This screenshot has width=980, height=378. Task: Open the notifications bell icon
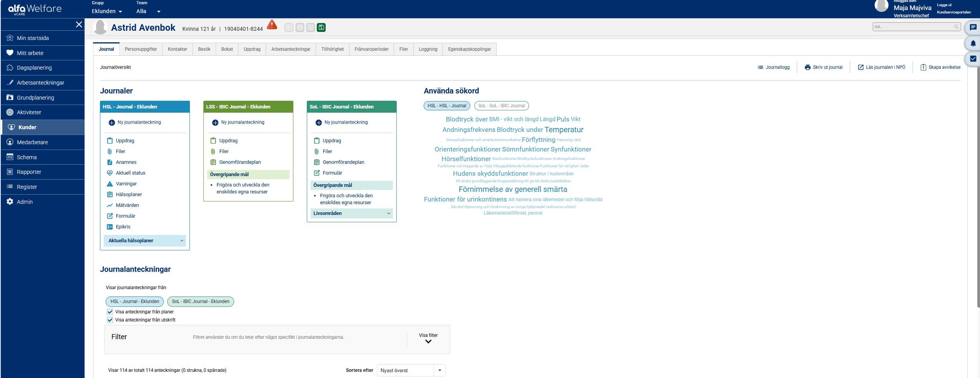tap(973, 43)
